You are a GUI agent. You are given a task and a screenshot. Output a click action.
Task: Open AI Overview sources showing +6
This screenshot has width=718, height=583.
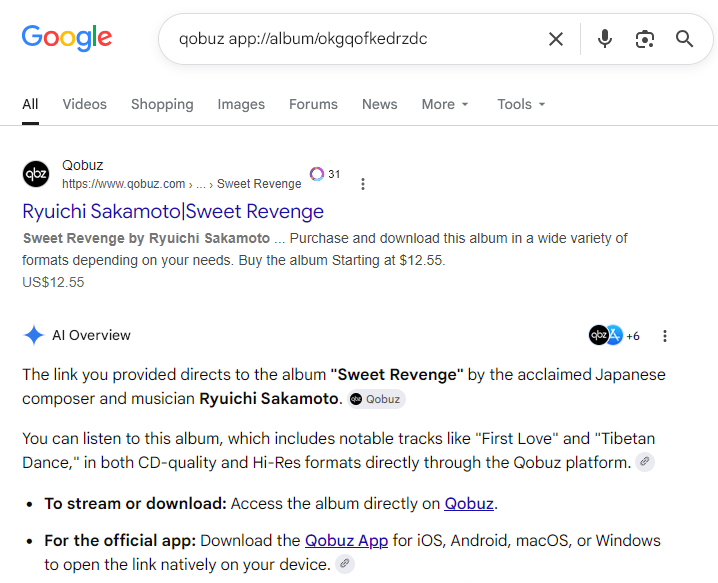coord(614,336)
